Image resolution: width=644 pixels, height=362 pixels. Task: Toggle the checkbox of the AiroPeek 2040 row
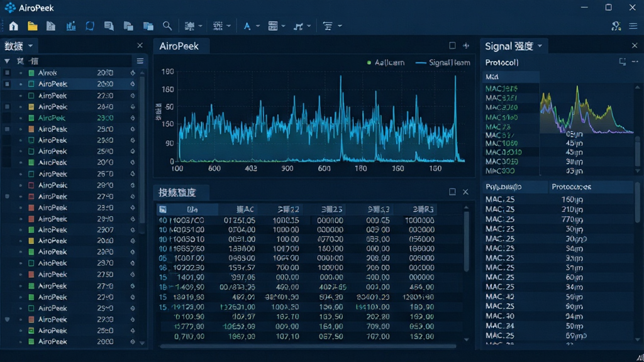(x=7, y=107)
